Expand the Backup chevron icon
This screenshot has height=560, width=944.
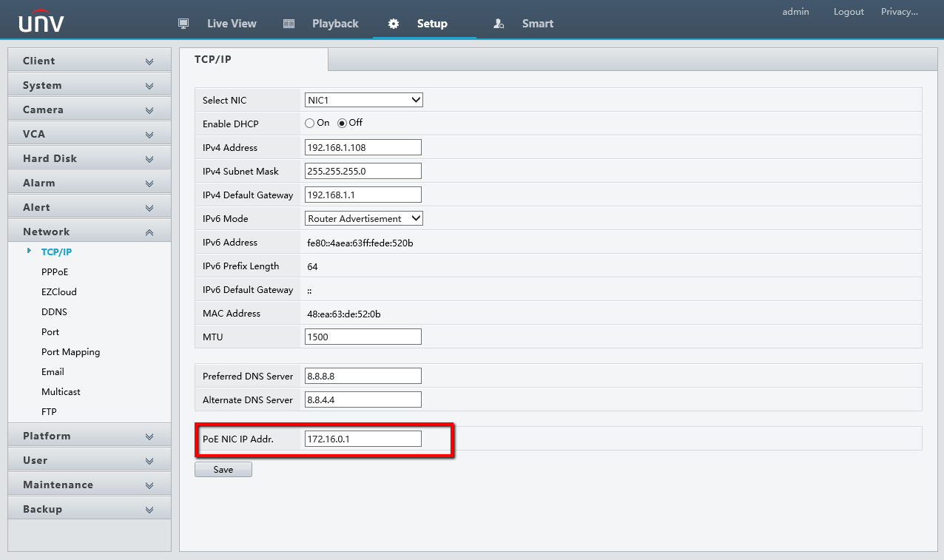(x=149, y=510)
